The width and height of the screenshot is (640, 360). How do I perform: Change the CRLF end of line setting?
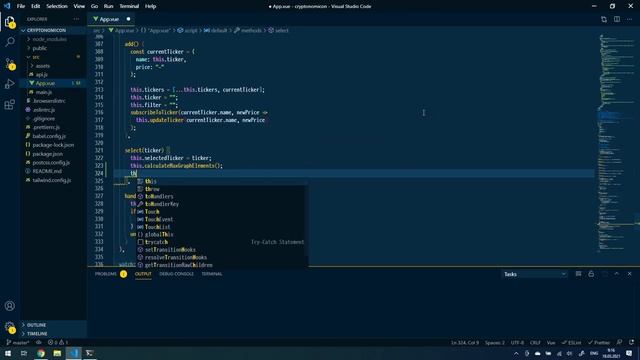coord(535,342)
